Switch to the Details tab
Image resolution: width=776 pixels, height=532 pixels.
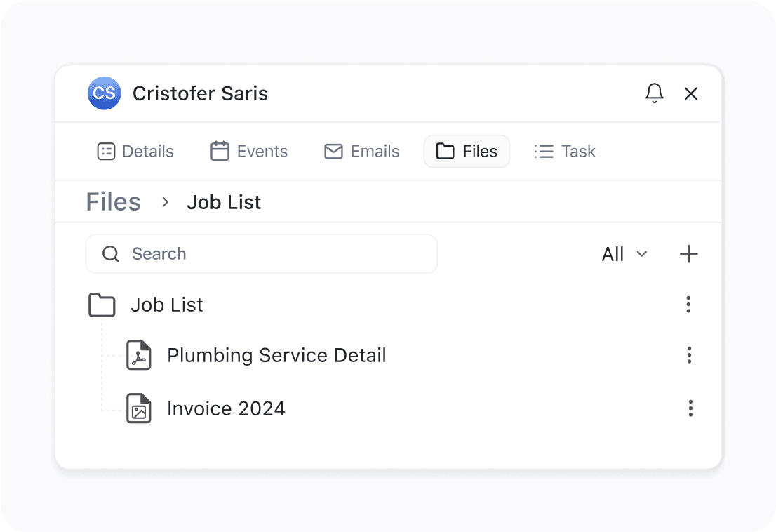pyautogui.click(x=135, y=151)
